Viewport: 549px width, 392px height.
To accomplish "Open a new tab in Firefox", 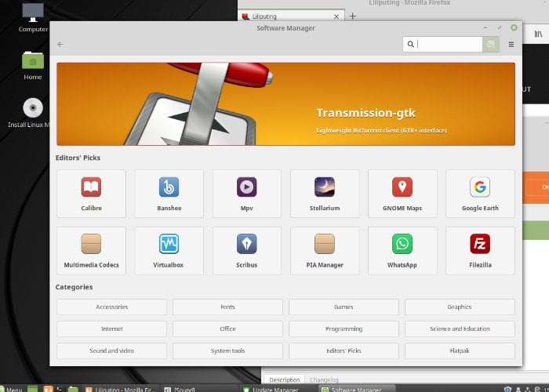I will tap(353, 16).
